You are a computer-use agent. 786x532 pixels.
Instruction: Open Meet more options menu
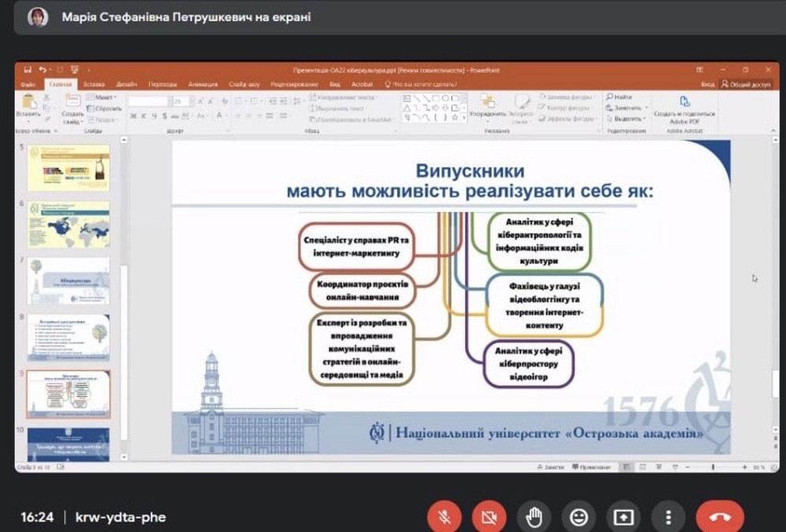coord(669,517)
